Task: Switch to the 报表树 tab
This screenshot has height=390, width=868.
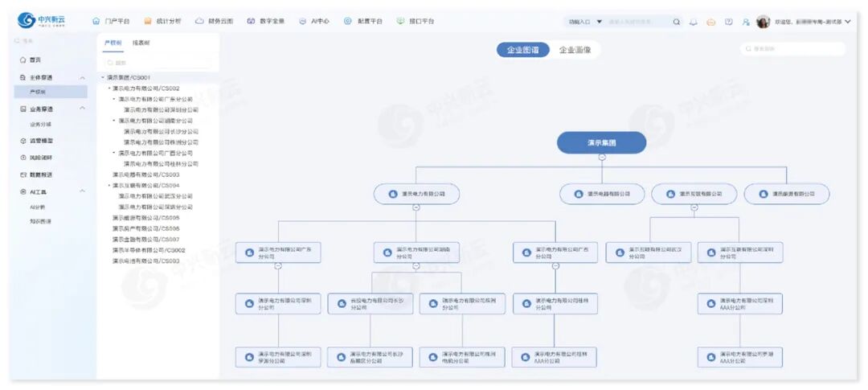Action: [141, 43]
